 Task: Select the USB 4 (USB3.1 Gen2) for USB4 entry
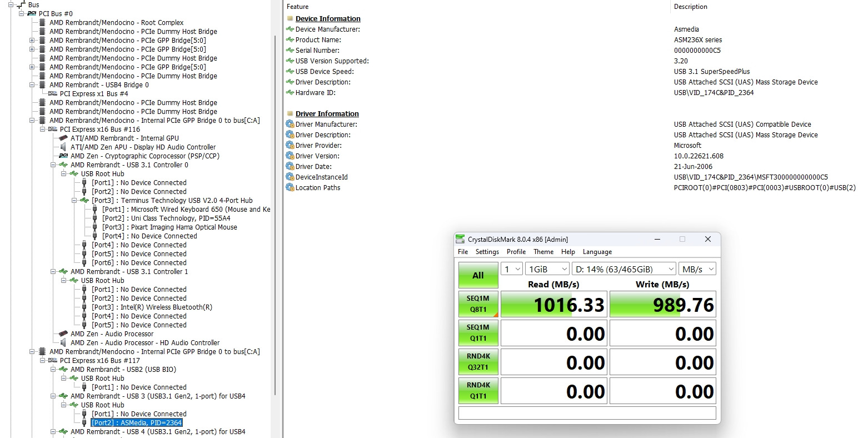[158, 431]
